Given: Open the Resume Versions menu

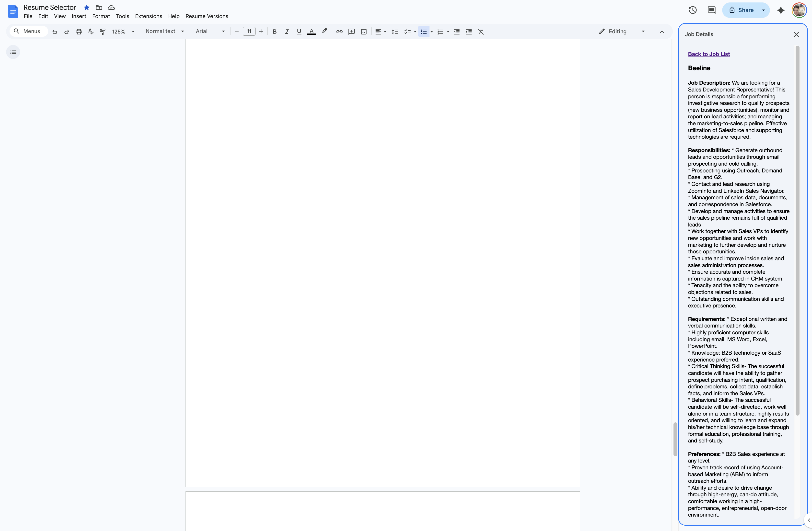Looking at the screenshot, I should [x=207, y=16].
